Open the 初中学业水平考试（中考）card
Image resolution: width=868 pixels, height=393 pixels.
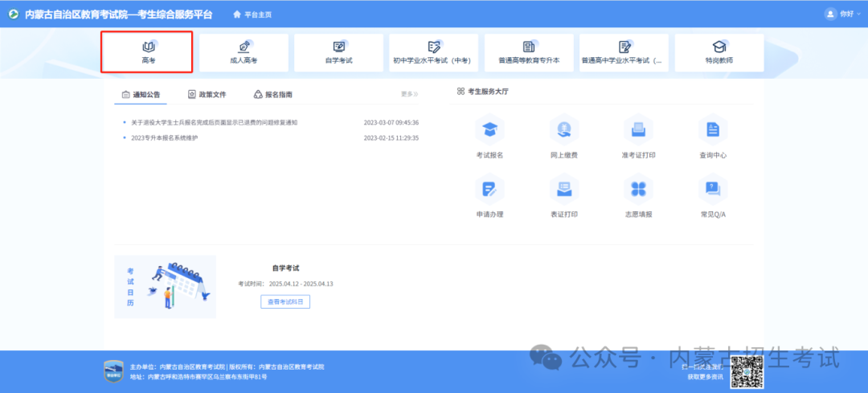point(433,52)
